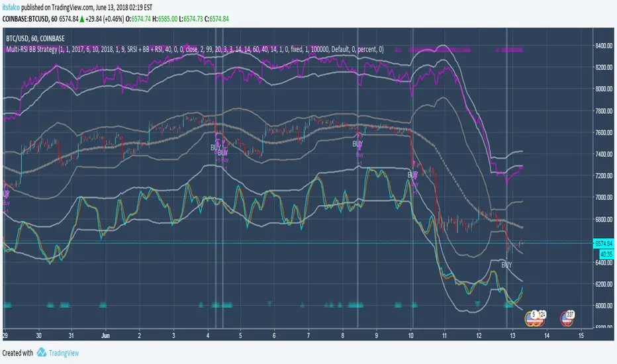The height and width of the screenshot is (364, 617).
Task: Click the highlighted current price label 6574.84 on axis
Action: (604, 244)
